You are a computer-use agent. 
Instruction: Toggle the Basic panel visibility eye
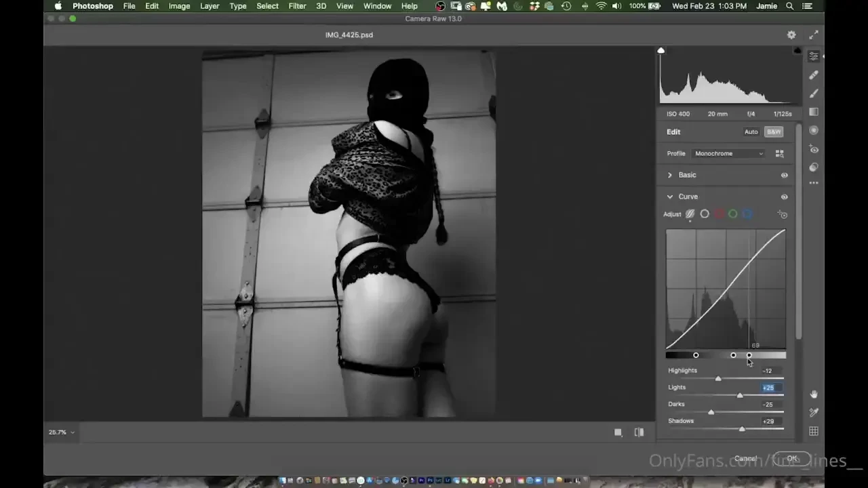(784, 175)
